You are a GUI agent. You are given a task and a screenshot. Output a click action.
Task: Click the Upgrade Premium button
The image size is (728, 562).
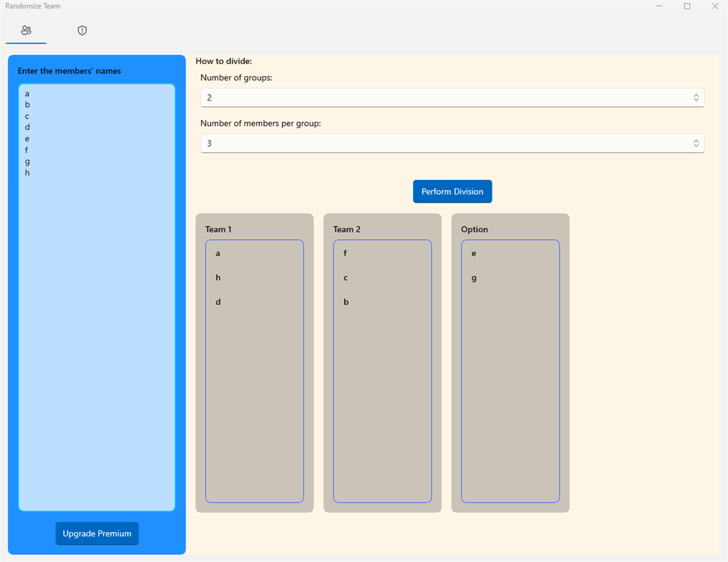[x=96, y=533]
